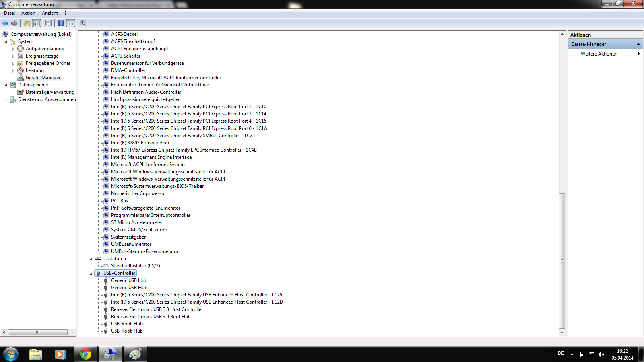The image size is (644, 362).
Task: Click the up-one-level folder icon
Action: pos(27,23)
